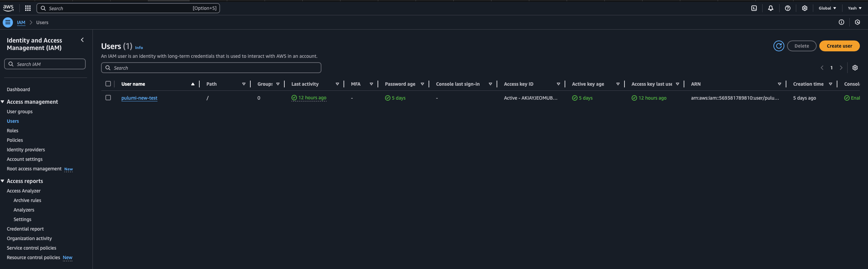Open the help question mark icon

788,8
